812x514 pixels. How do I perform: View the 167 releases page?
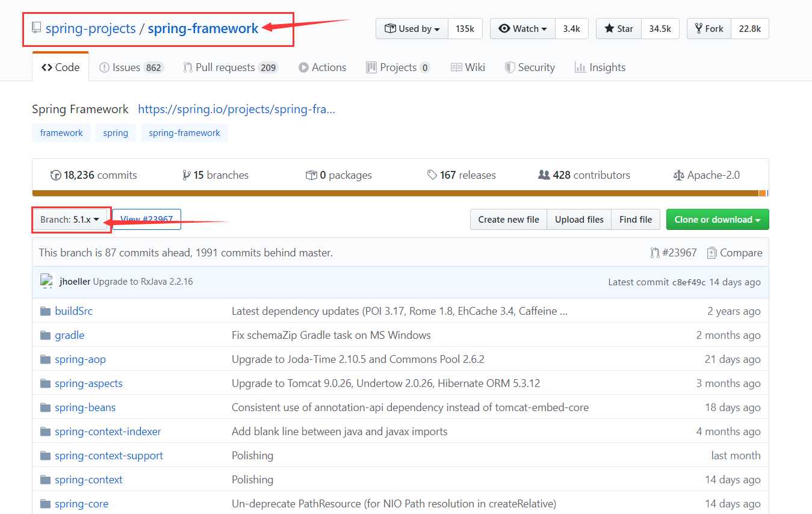click(x=462, y=175)
